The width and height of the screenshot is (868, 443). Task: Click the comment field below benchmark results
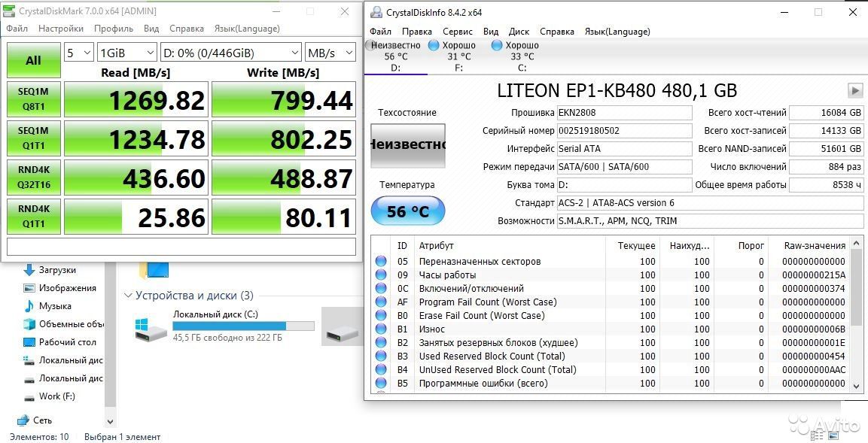pos(181,247)
